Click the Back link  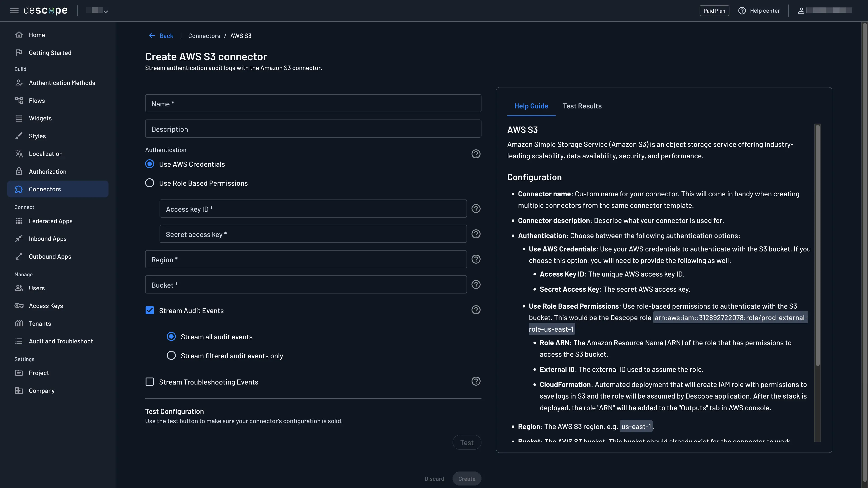pos(161,36)
